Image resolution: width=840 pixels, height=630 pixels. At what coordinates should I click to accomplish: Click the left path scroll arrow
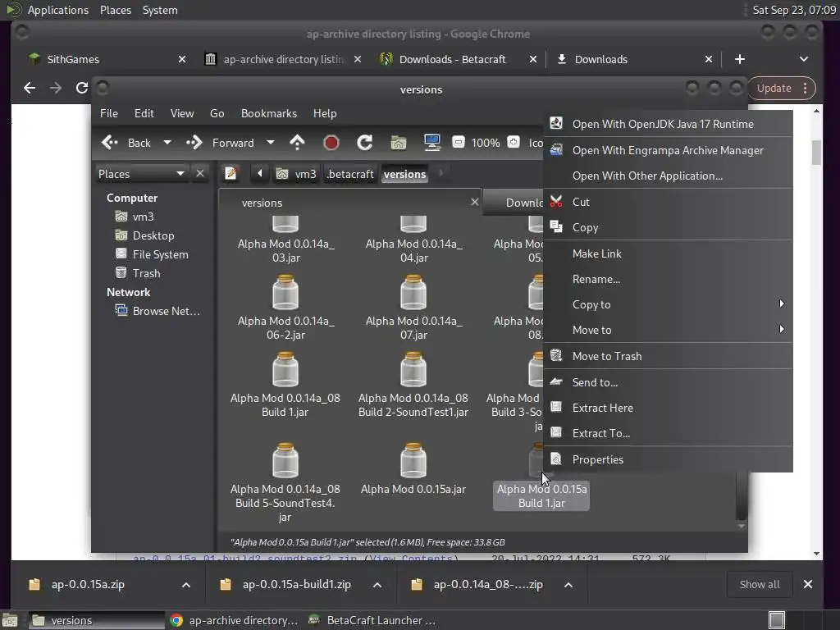pos(260,174)
